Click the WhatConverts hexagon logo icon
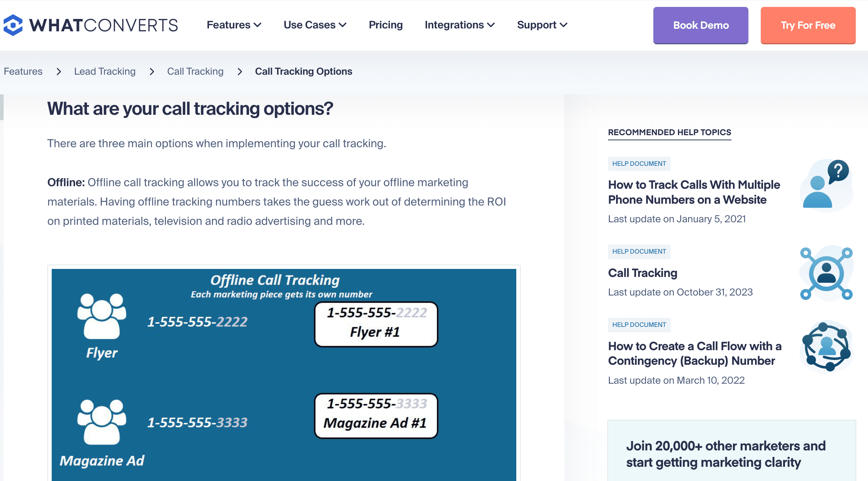The height and width of the screenshot is (481, 868). [x=13, y=25]
